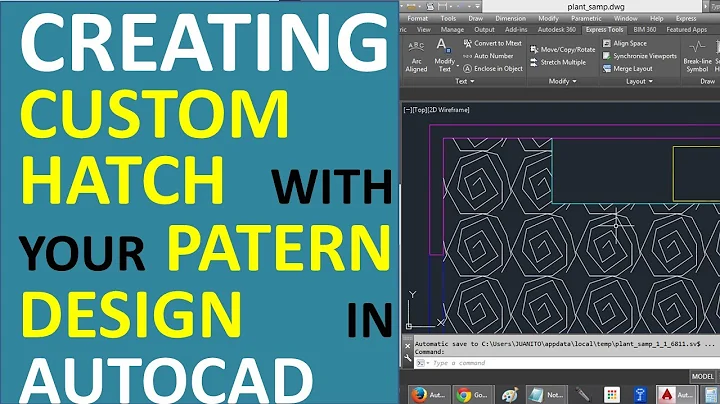
Task: Switch to the Manage ribbon tab
Action: point(452,29)
